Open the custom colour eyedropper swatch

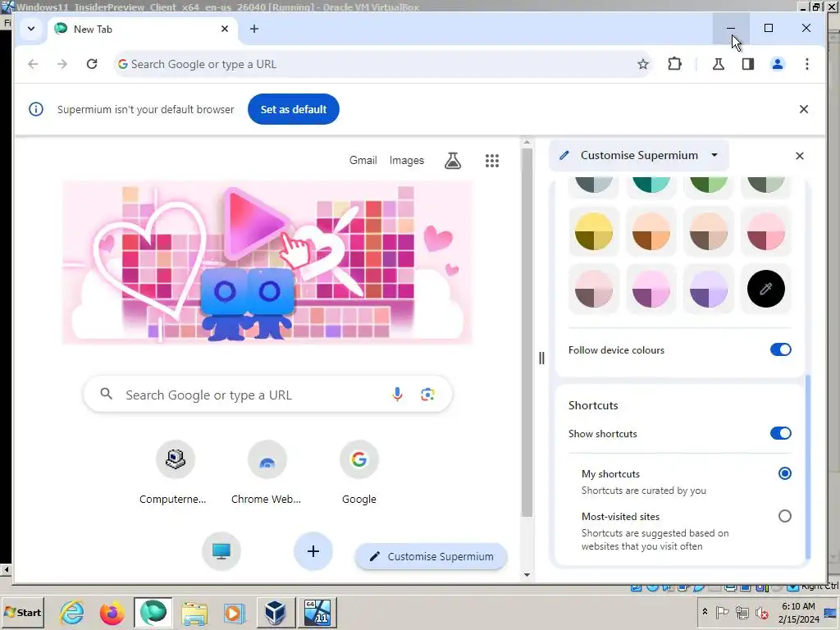[765, 289]
